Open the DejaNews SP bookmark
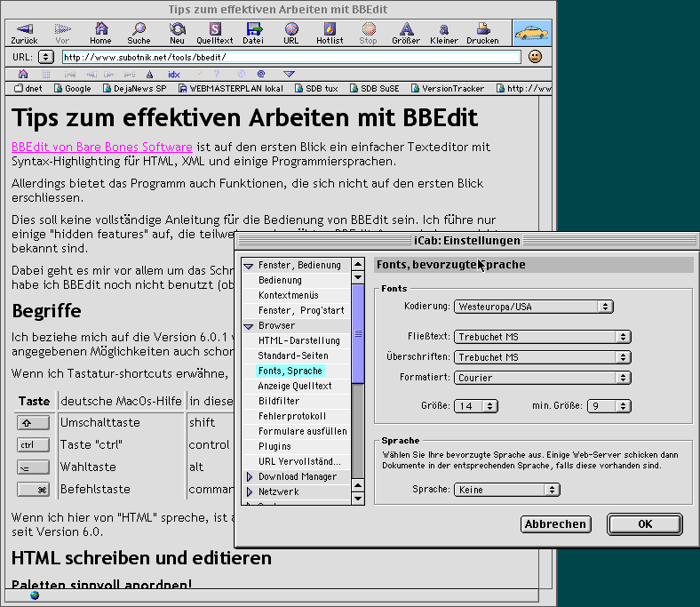The width and height of the screenshot is (700, 607). click(x=134, y=89)
